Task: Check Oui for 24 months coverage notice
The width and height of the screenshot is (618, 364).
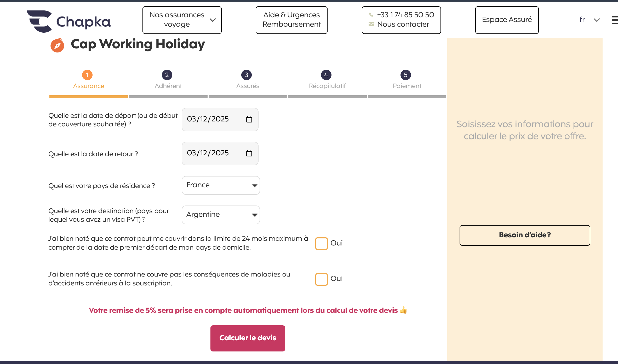Action: click(321, 243)
